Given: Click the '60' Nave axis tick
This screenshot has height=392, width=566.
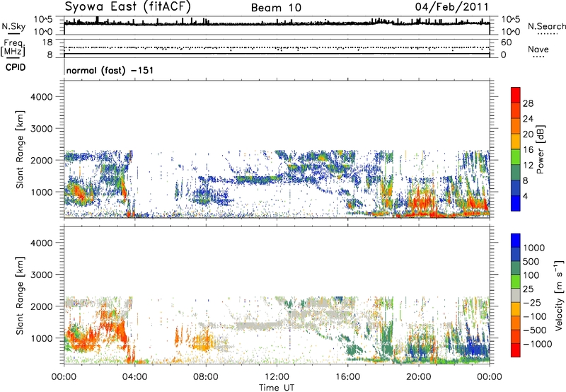Looking at the screenshot, I should tap(506, 42).
